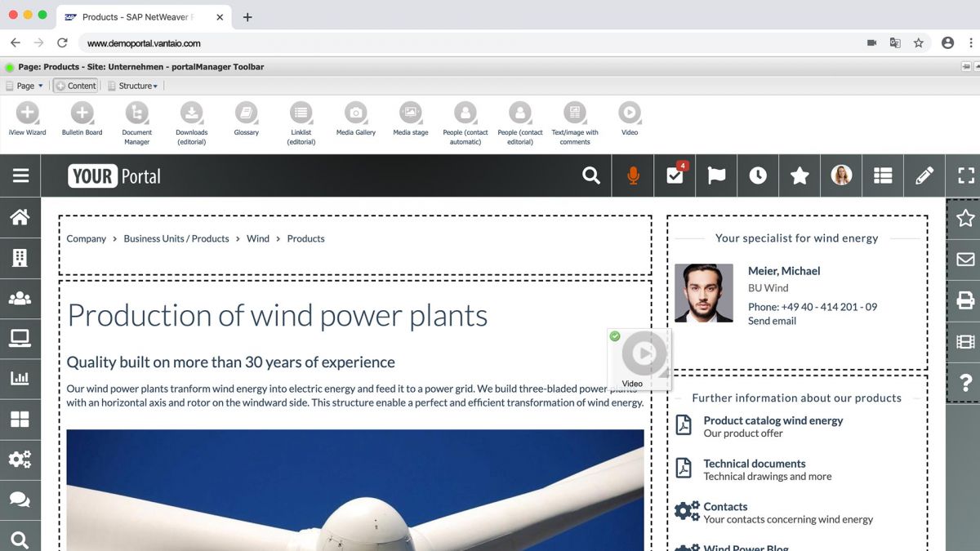Open portal search from header magnifier

click(x=591, y=176)
